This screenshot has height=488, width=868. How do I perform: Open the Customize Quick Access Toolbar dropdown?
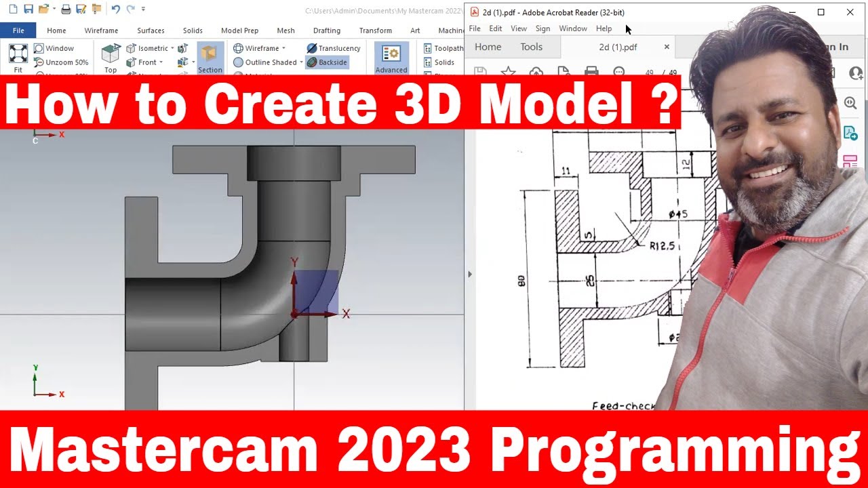(144, 9)
